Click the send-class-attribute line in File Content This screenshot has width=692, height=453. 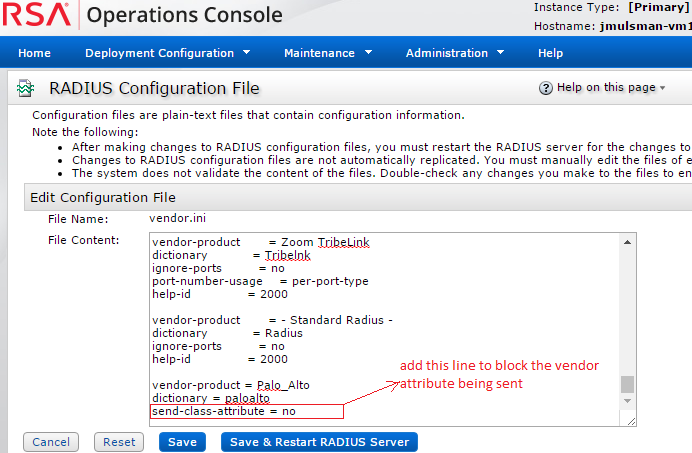224,411
